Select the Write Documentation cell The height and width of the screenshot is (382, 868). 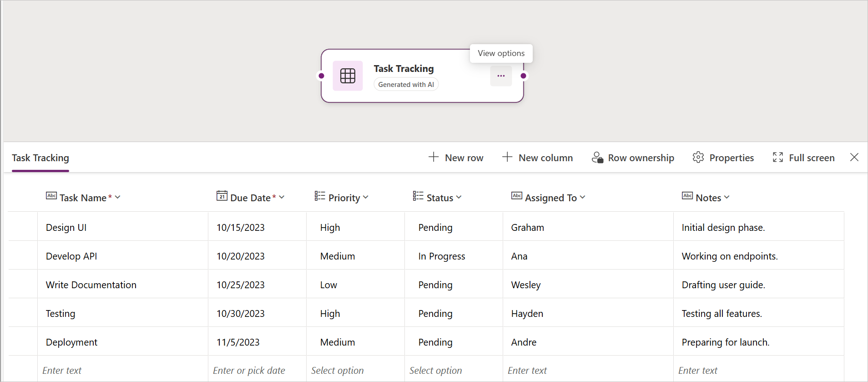pos(123,285)
